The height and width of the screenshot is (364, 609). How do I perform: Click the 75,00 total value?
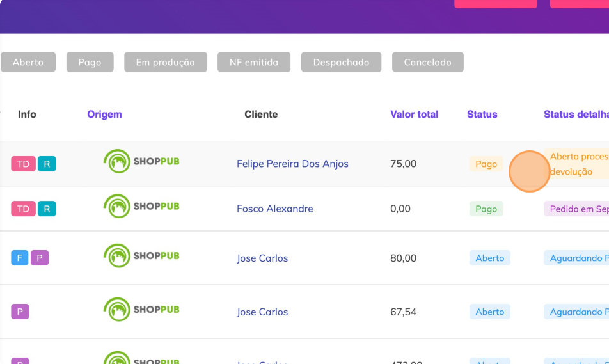pyautogui.click(x=403, y=164)
